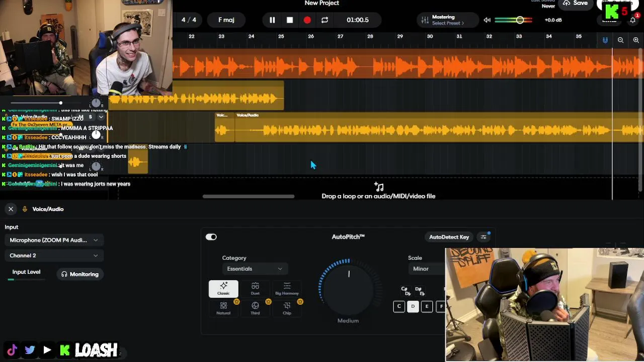The width and height of the screenshot is (644, 362).
Task: Click the Save button
Action: (x=576, y=4)
